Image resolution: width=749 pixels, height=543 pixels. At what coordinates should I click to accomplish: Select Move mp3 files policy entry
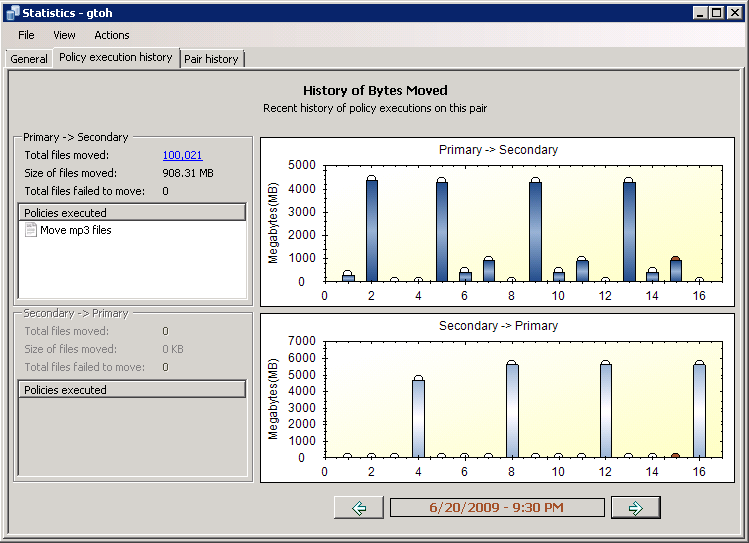(76, 230)
